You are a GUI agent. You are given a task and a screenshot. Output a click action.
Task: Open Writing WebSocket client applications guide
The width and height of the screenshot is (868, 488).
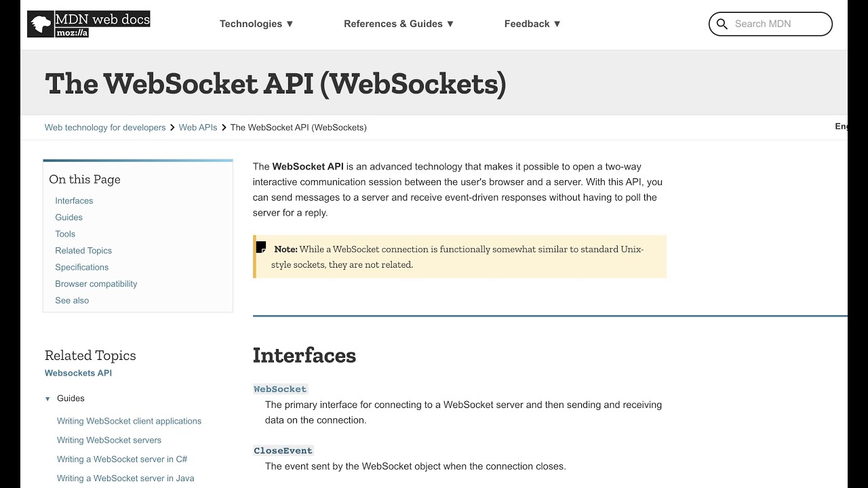[x=129, y=421]
